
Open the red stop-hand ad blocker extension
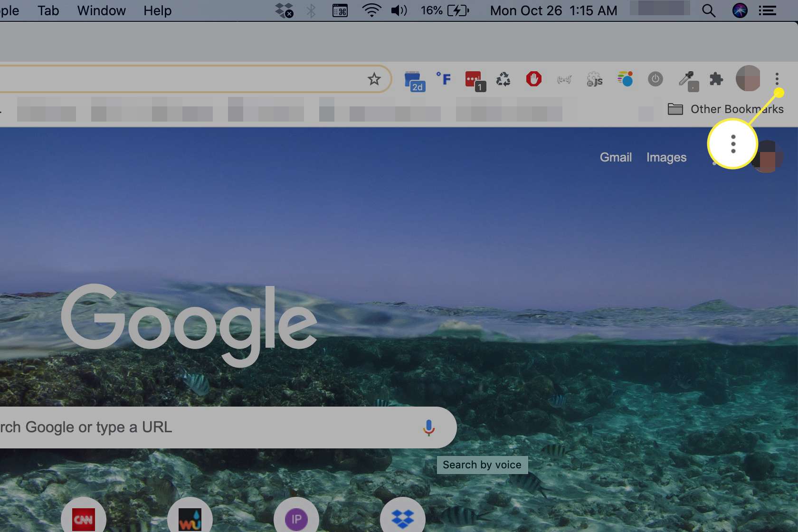(x=534, y=79)
